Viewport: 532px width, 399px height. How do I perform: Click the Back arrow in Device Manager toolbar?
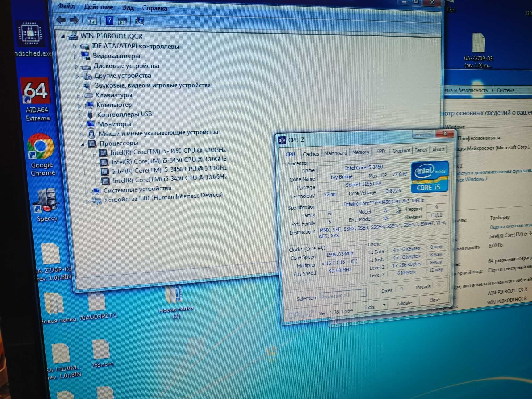(x=61, y=20)
